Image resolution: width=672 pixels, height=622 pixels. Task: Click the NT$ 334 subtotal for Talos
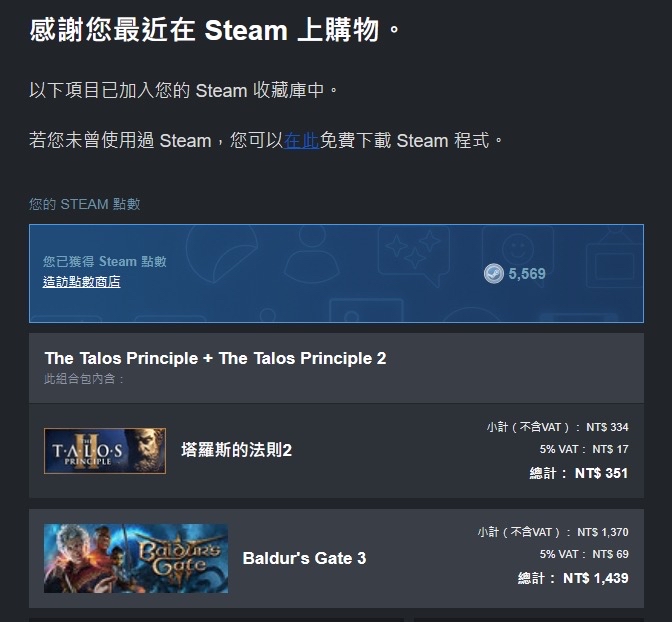[x=607, y=427]
